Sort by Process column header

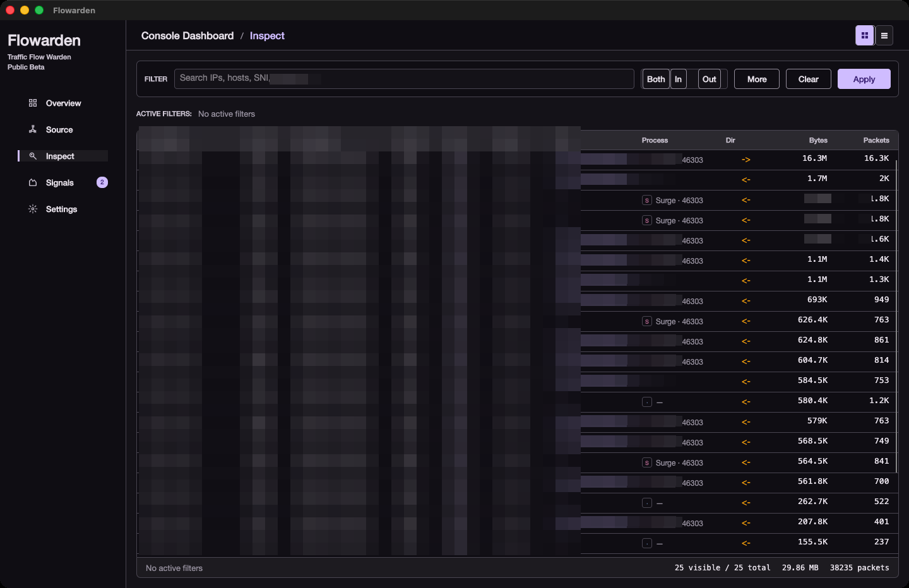coord(655,140)
